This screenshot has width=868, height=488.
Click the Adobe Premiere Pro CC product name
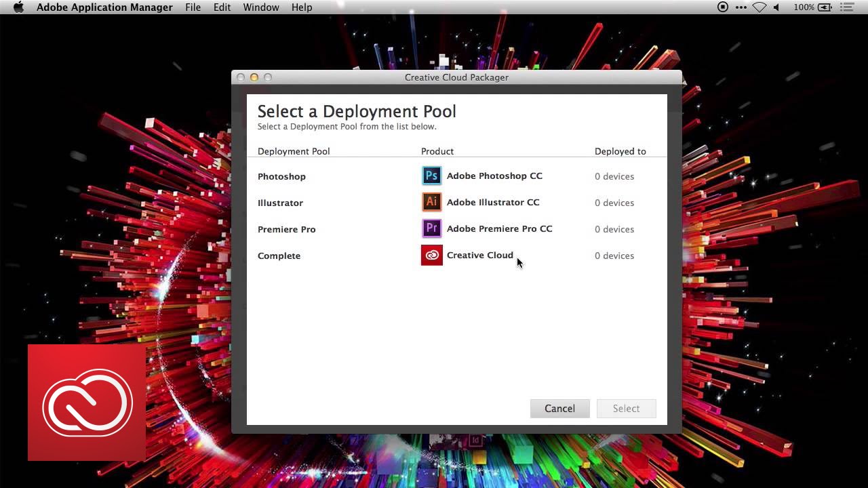tap(499, 228)
